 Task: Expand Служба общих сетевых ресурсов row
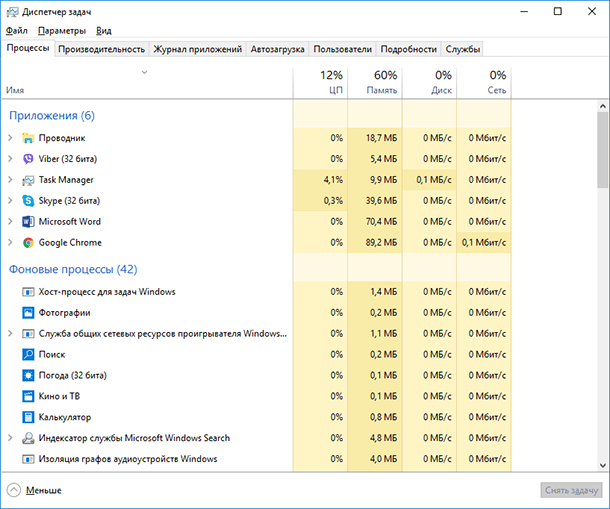click(11, 333)
